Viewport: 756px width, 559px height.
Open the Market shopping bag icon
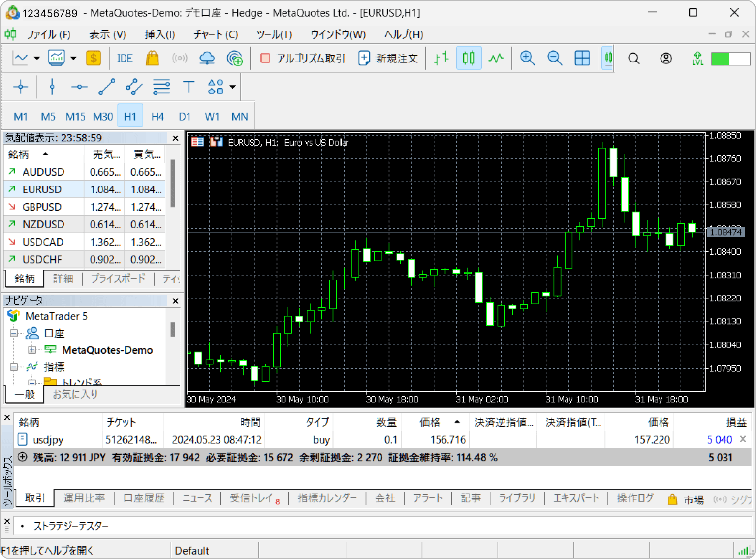[153, 59]
